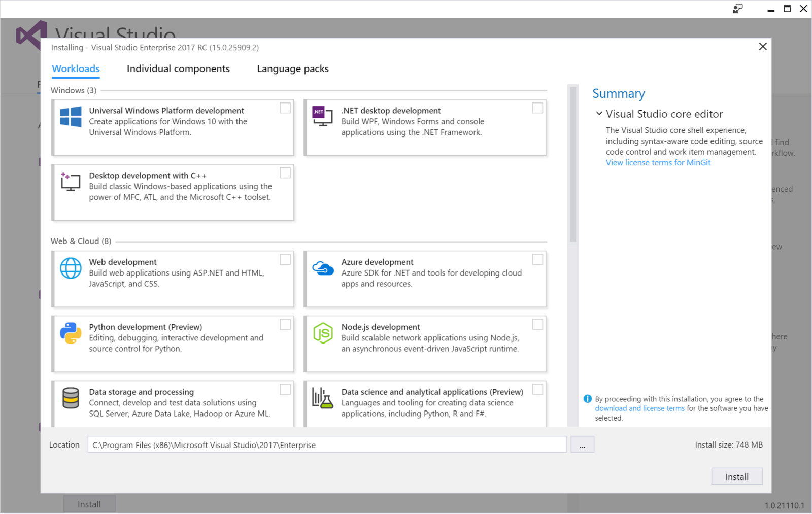
Task: Enable the .NET desktop development workload checkbox
Action: 537,108
